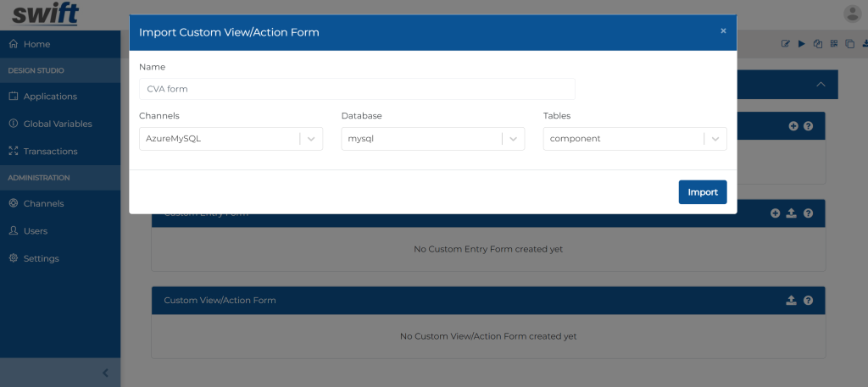
Task: Click the Name input field
Action: point(357,89)
